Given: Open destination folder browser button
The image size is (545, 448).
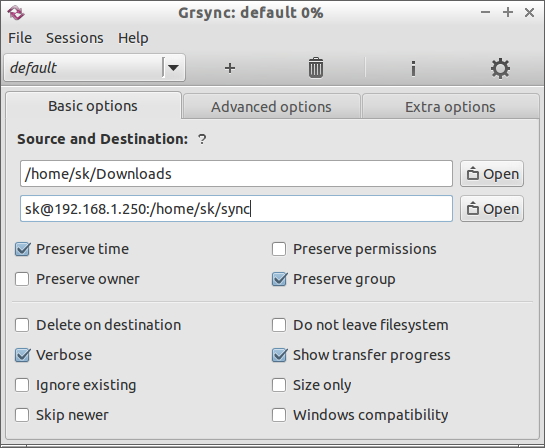Looking at the screenshot, I should click(492, 209).
